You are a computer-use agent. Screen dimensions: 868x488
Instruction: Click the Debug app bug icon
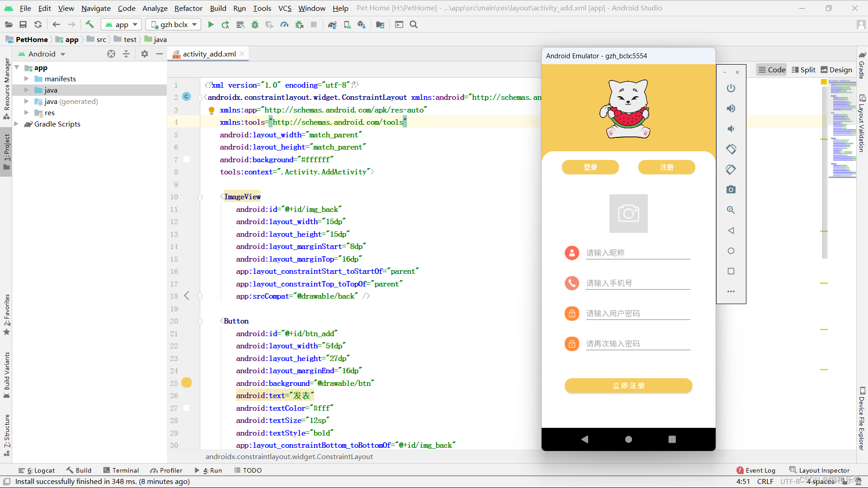(x=255, y=25)
